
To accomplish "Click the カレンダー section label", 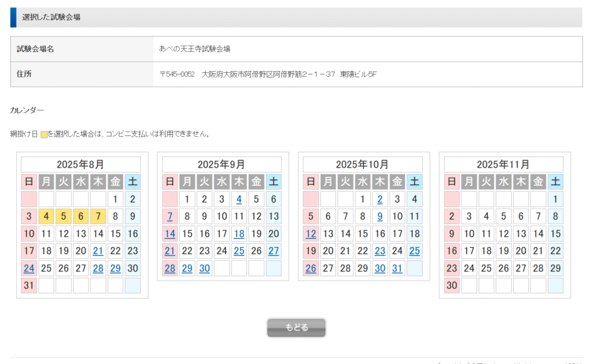I will click(x=27, y=110).
